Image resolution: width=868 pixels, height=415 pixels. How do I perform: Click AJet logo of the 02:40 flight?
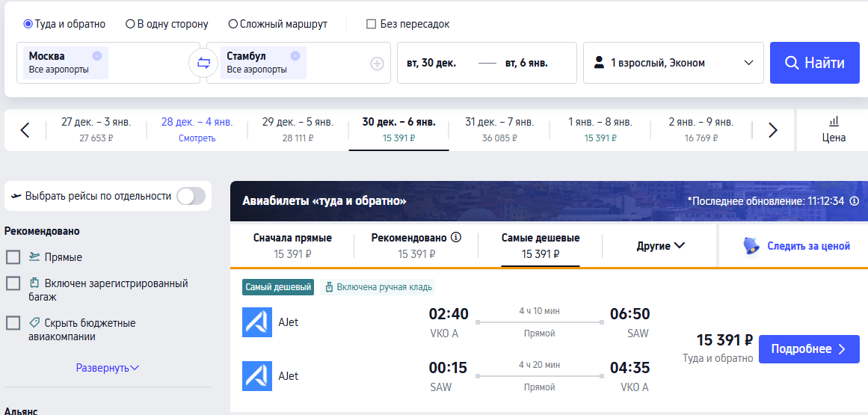tap(257, 322)
